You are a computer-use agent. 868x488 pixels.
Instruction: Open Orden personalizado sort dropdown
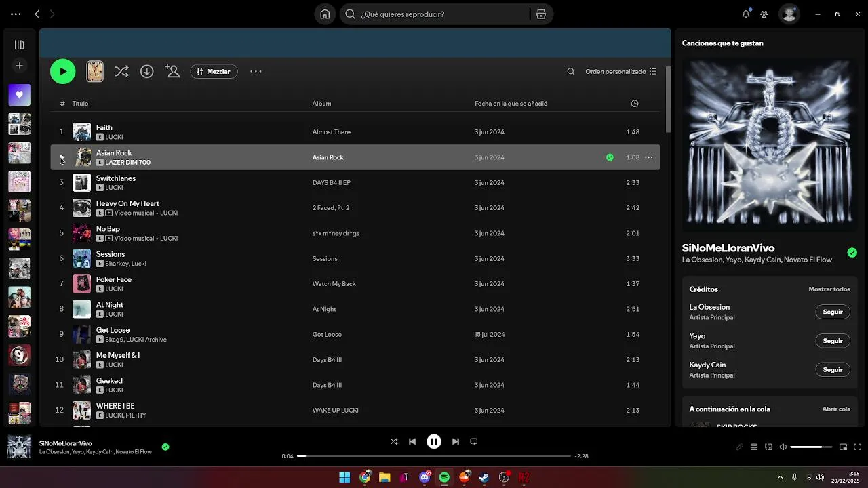tap(621, 71)
